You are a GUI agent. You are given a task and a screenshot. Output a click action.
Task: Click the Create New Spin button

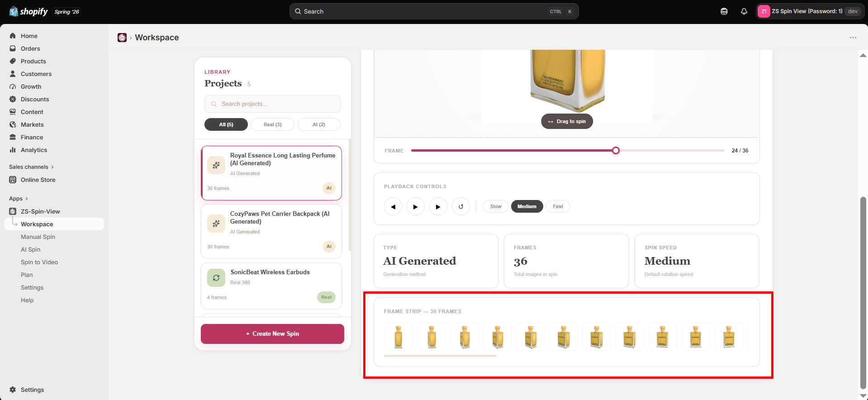pyautogui.click(x=272, y=334)
